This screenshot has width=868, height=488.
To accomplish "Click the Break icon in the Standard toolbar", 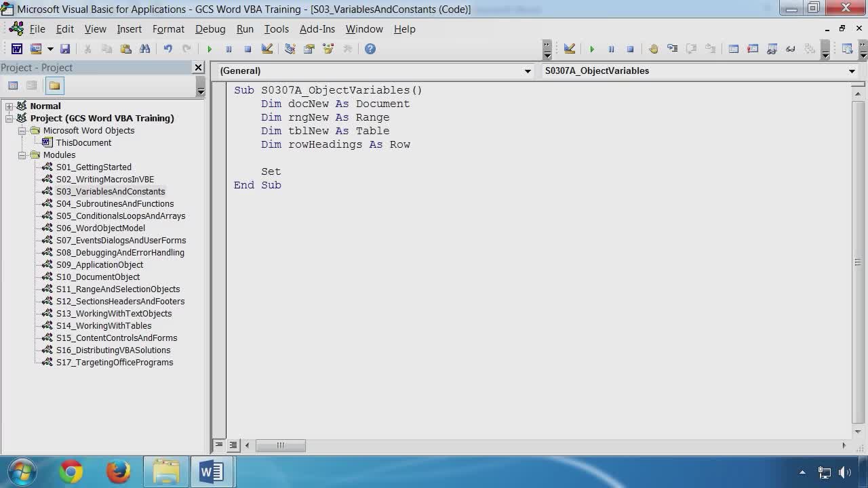I will (229, 49).
